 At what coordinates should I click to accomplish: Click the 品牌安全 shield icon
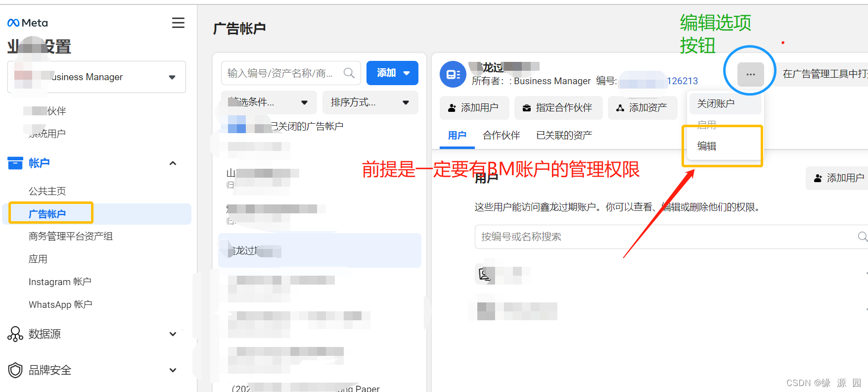(15, 370)
